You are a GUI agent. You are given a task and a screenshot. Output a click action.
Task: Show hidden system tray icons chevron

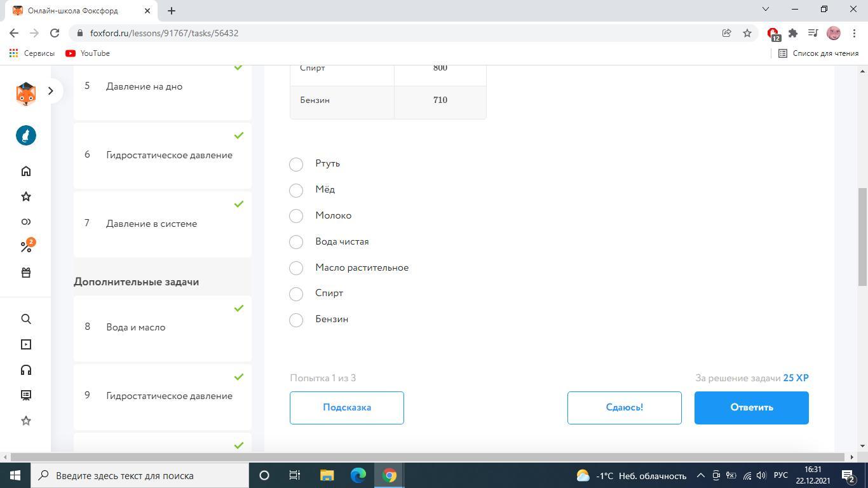pyautogui.click(x=700, y=475)
